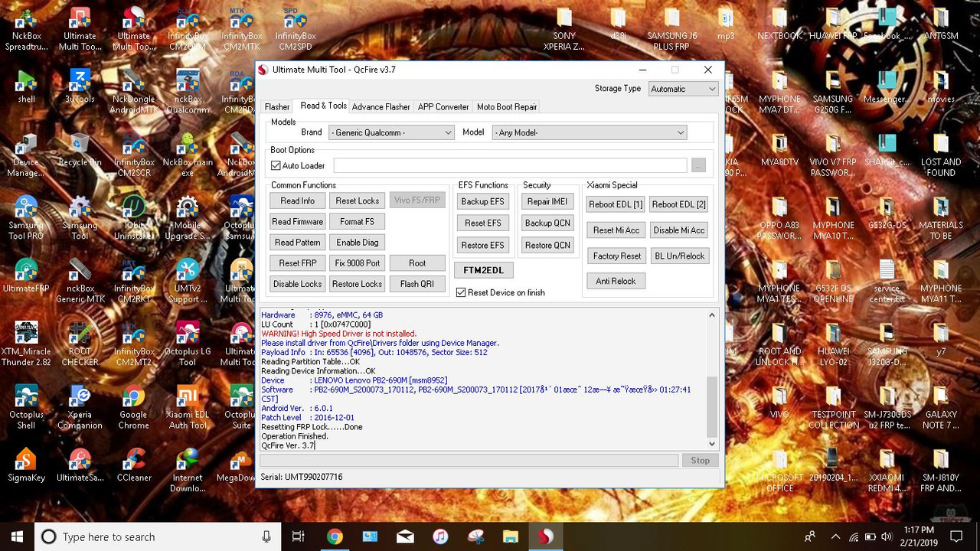The height and width of the screenshot is (551, 980).
Task: Open File Explorer from the taskbar
Action: coord(510,536)
